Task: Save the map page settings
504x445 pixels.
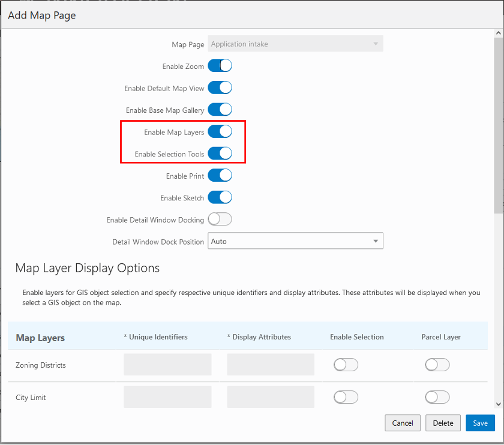Action: [x=480, y=423]
